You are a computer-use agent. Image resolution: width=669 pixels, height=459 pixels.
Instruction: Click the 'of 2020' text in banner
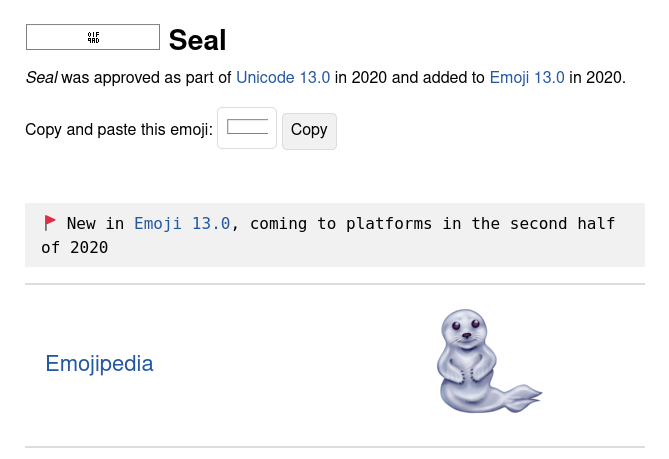pyautogui.click(x=75, y=247)
